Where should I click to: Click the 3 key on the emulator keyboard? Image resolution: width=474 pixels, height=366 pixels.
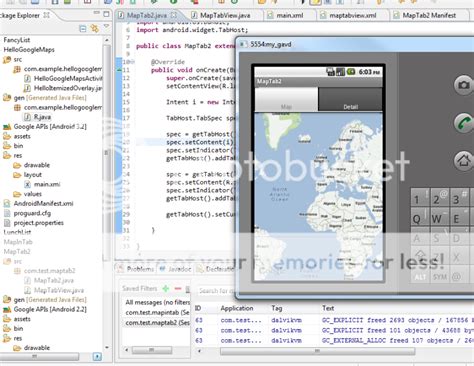point(459,198)
